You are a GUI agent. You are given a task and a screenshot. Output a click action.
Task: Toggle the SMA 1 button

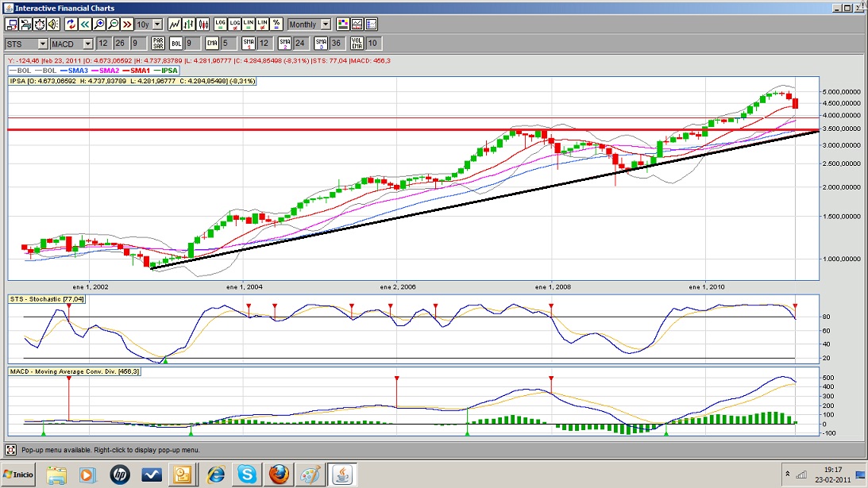click(x=248, y=44)
